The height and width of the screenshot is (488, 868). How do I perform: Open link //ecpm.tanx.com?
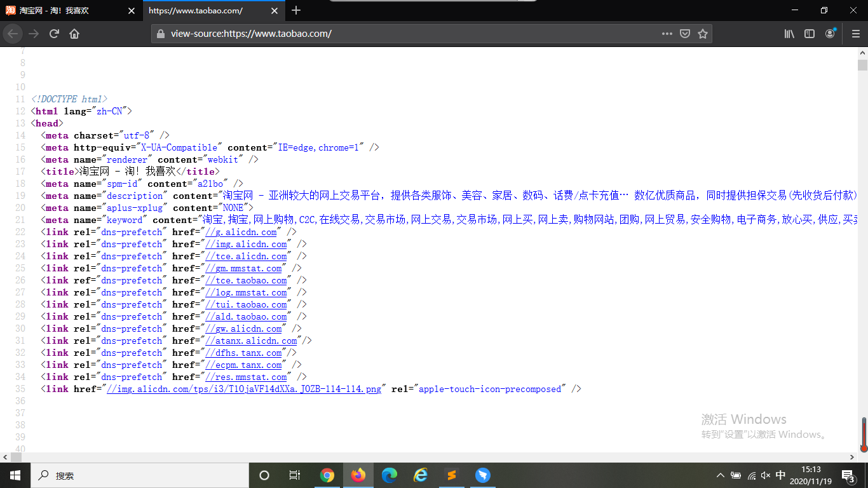click(243, 365)
